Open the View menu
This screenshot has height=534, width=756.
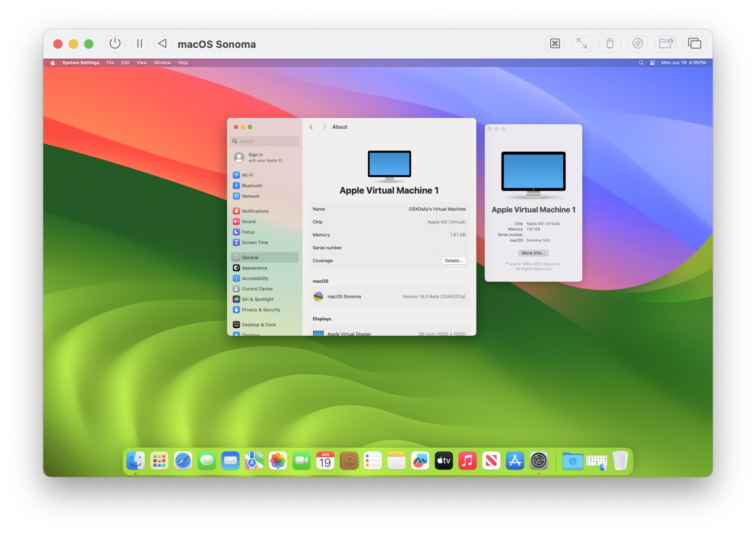tap(141, 62)
